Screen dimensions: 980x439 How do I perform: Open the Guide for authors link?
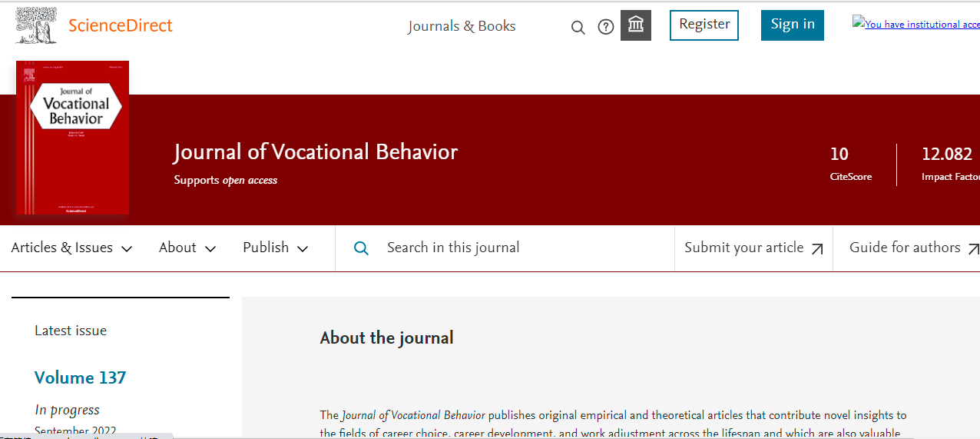[x=904, y=248]
